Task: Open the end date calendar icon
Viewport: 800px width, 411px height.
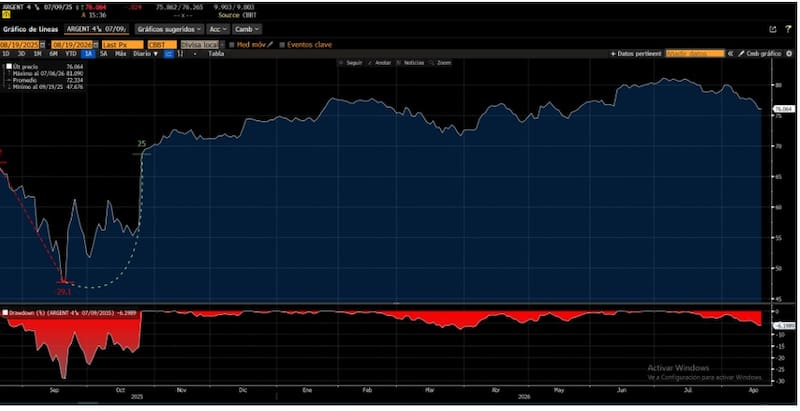Action: click(x=95, y=45)
